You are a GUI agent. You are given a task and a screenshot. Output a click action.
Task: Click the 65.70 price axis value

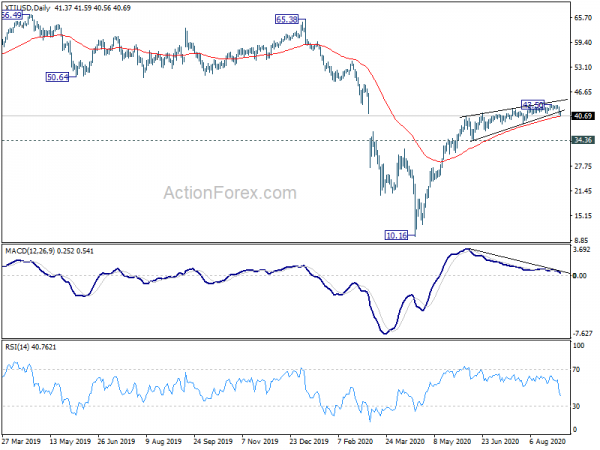click(x=583, y=18)
